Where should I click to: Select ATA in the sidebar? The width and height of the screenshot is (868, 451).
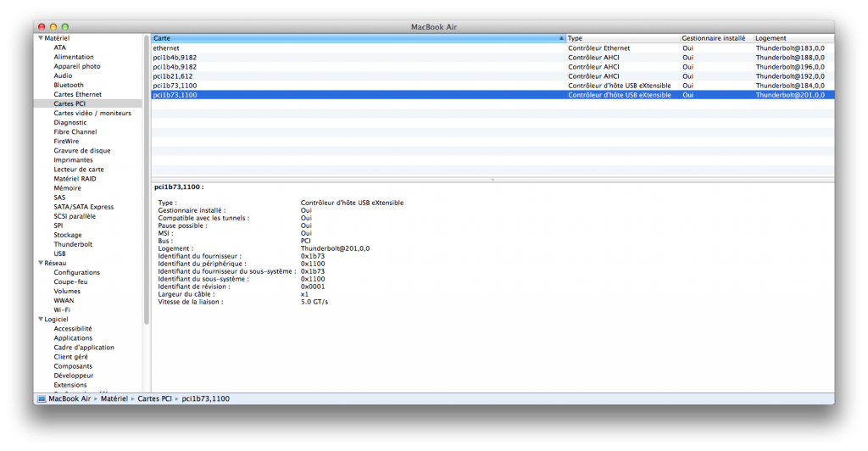pos(60,47)
